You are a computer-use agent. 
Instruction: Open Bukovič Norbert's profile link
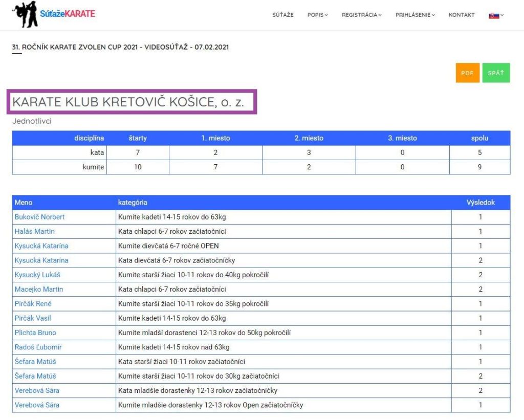tap(39, 217)
